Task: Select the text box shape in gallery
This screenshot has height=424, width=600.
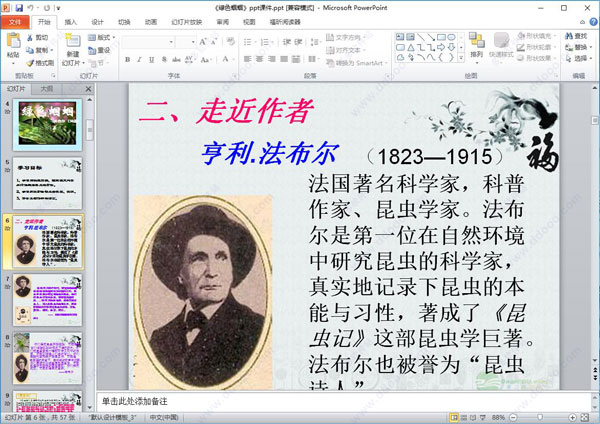Action: point(400,37)
